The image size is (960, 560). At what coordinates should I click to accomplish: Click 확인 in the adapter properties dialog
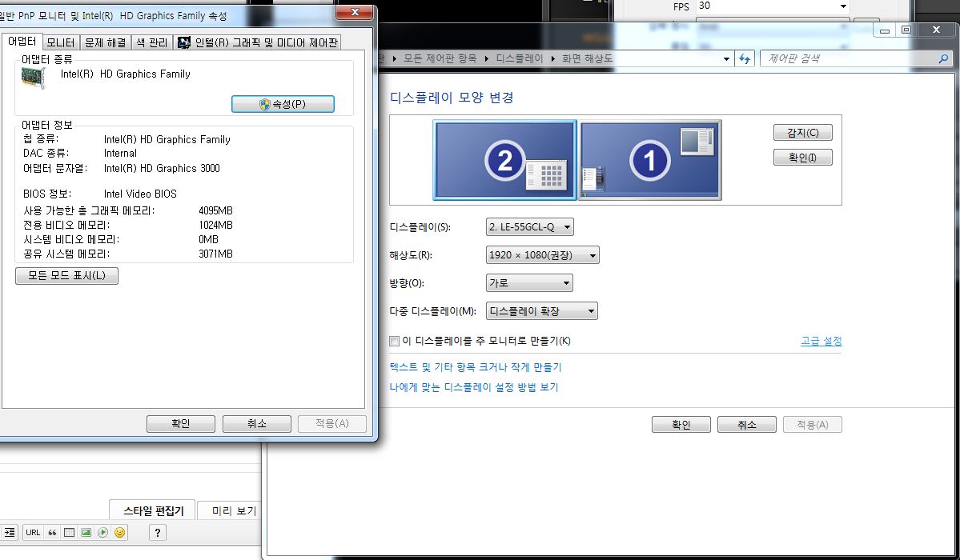tap(181, 423)
